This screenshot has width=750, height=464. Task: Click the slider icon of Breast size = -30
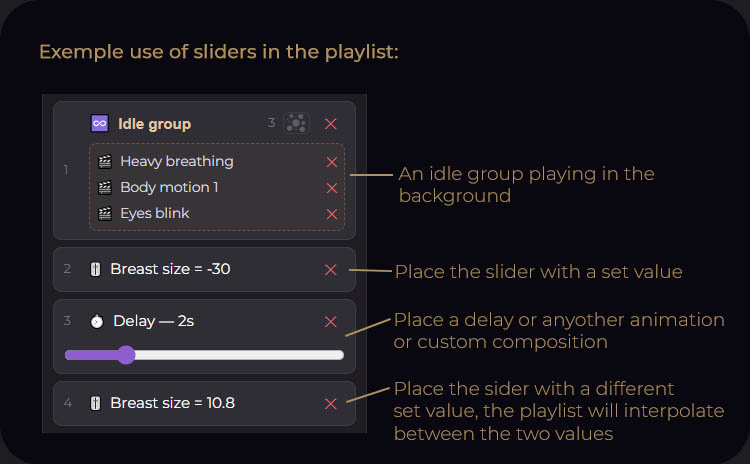tap(96, 269)
